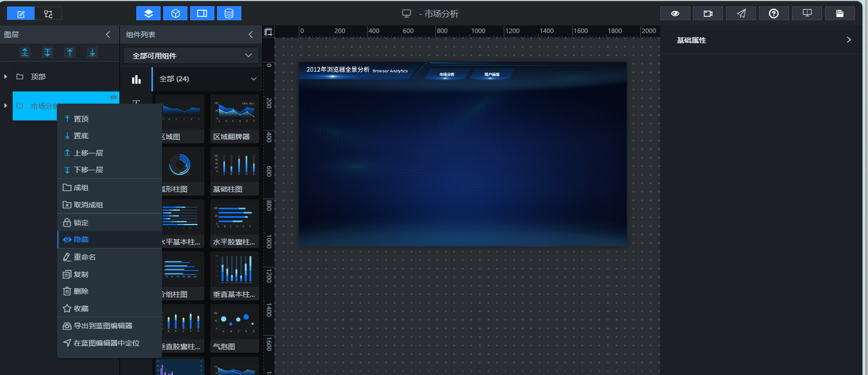Select the 区域翻牌器 component thumbnail

[235, 119]
